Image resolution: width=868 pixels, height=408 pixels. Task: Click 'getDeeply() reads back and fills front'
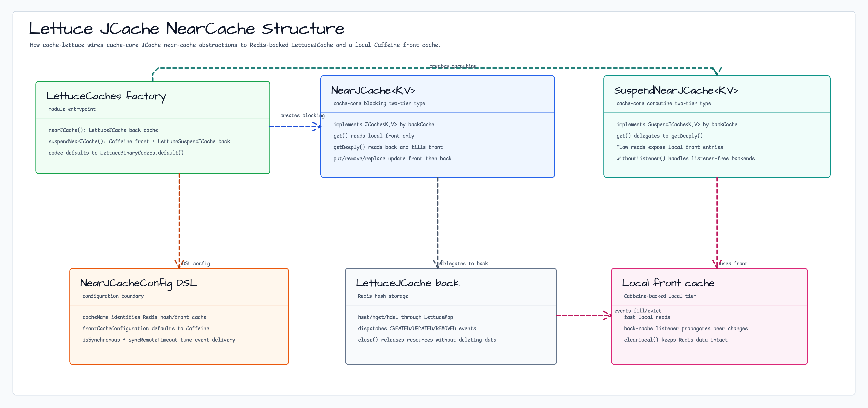point(388,147)
